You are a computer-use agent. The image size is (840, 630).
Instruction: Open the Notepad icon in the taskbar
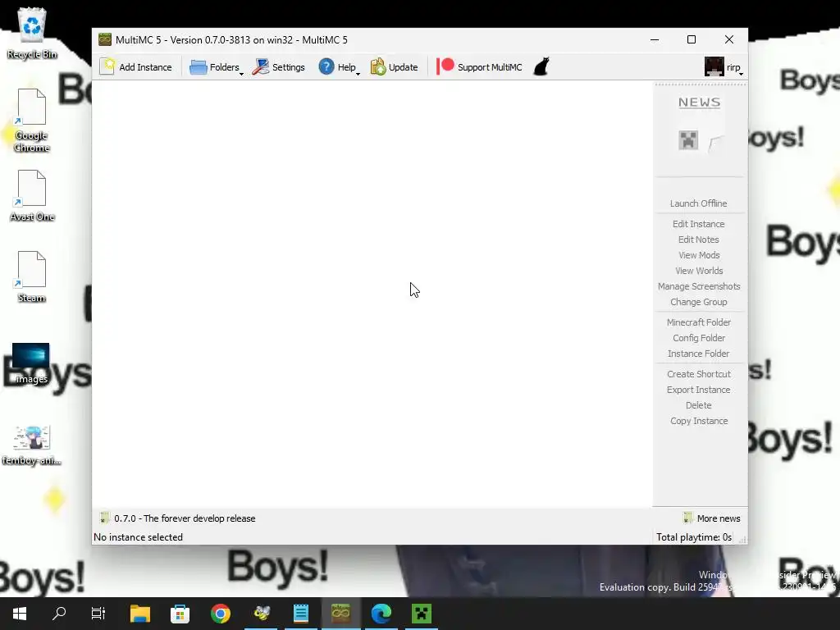(301, 614)
